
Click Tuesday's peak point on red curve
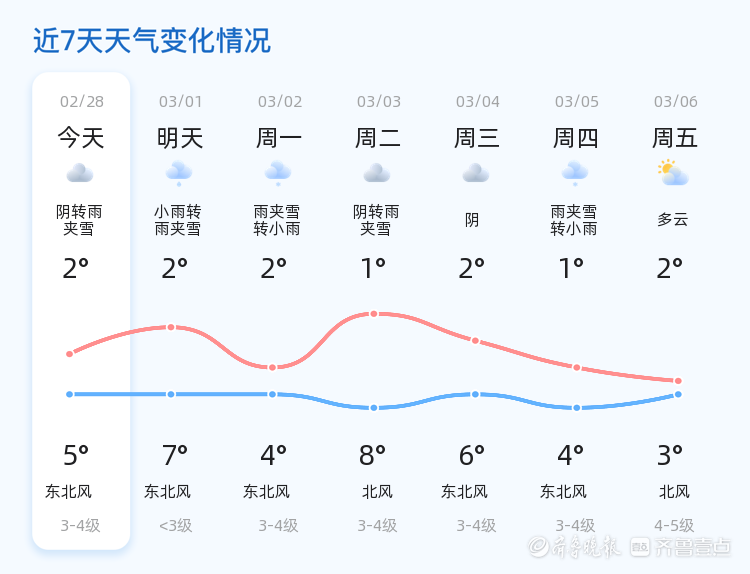pyautogui.click(x=374, y=314)
